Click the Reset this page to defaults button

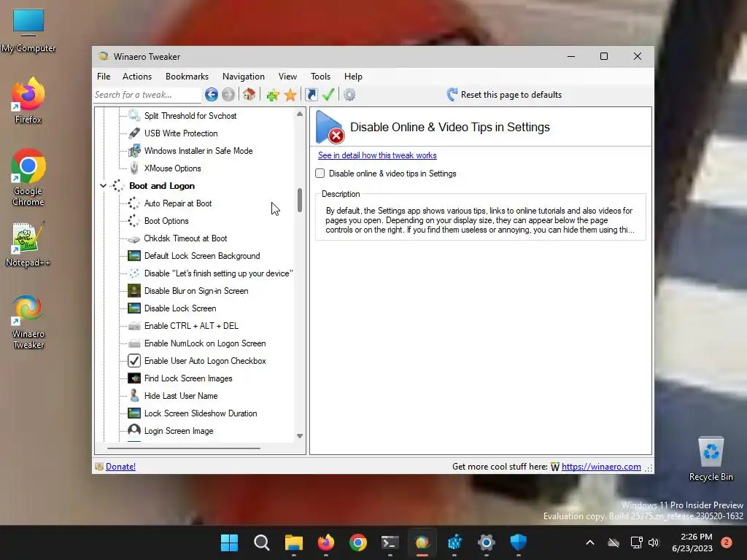(504, 95)
